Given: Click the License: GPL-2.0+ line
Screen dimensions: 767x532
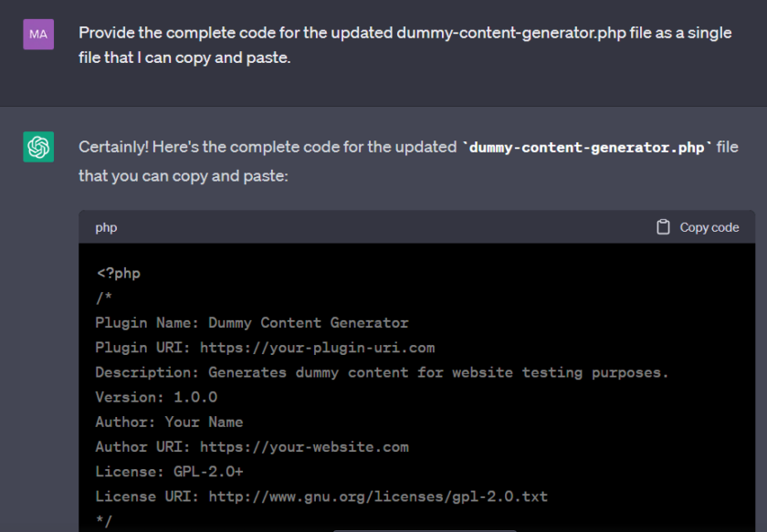Looking at the screenshot, I should (x=169, y=472).
